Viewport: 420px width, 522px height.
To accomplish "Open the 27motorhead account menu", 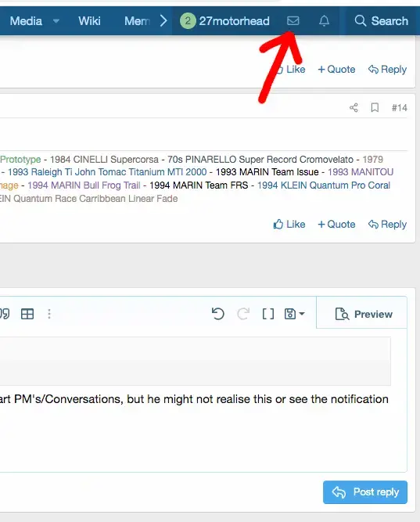I will pyautogui.click(x=225, y=21).
